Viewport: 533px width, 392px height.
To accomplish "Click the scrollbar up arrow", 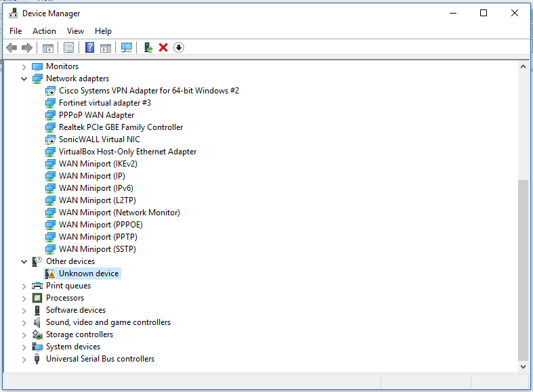I will click(x=523, y=66).
